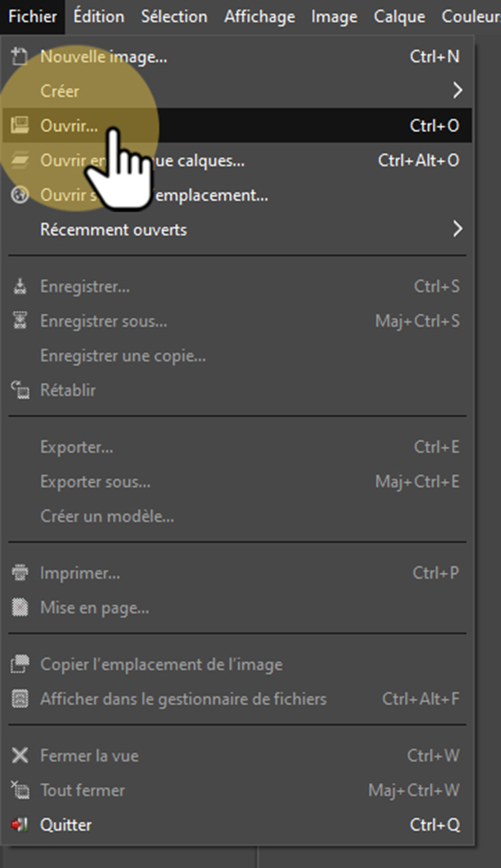This screenshot has height=868, width=501.
Task: Choose Tout fermer menu entry
Action: click(x=237, y=790)
